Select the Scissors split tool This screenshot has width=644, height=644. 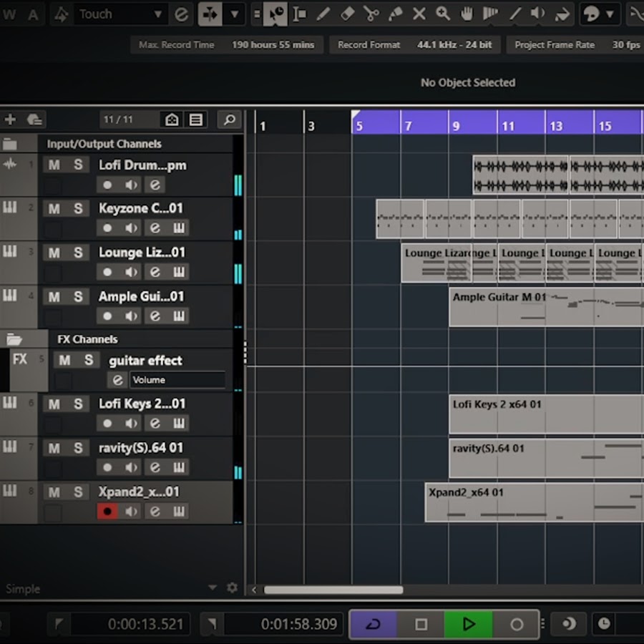click(x=371, y=14)
